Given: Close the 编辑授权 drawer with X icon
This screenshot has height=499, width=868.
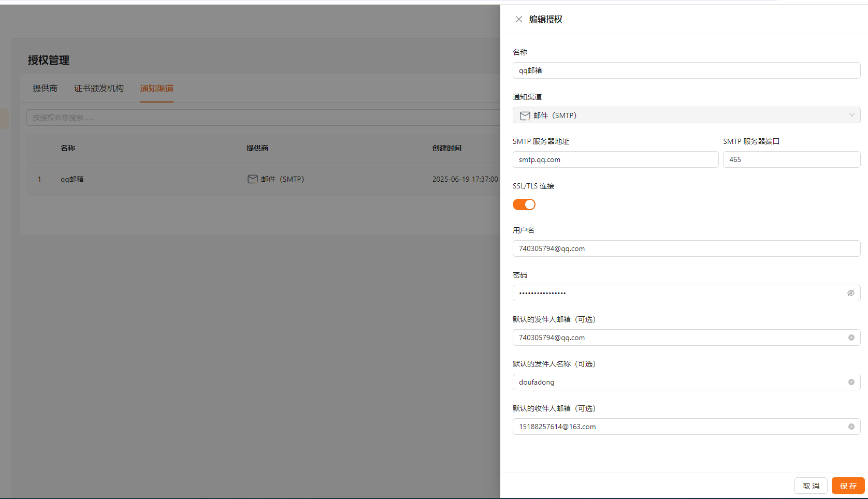Looking at the screenshot, I should pyautogui.click(x=518, y=19).
